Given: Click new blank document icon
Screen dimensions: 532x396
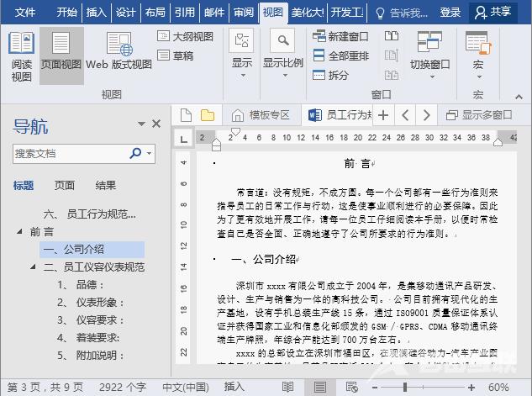Looking at the screenshot, I should [x=186, y=115].
